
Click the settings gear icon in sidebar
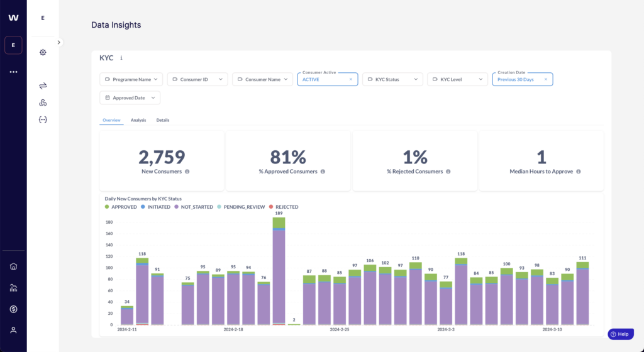43,52
